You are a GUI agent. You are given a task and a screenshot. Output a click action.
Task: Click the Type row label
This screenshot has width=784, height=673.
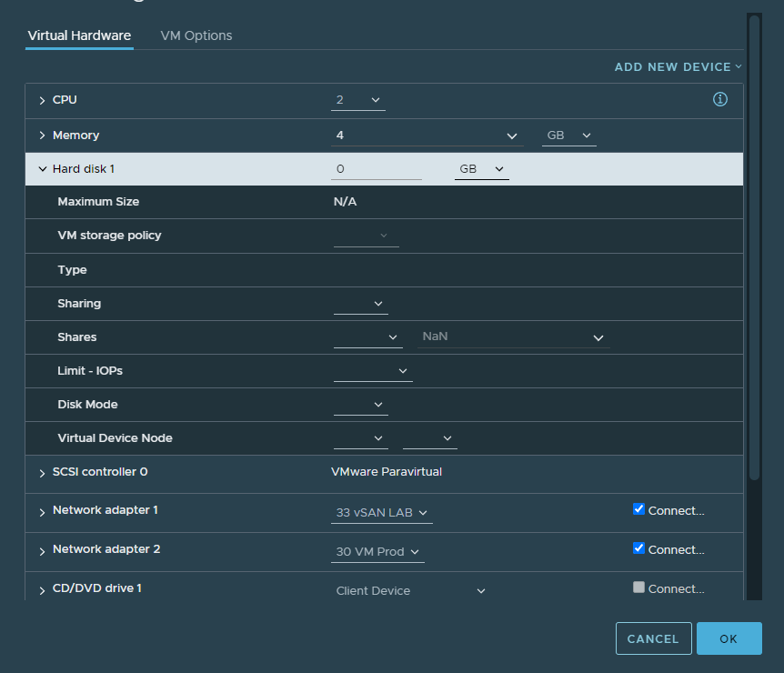coord(72,270)
